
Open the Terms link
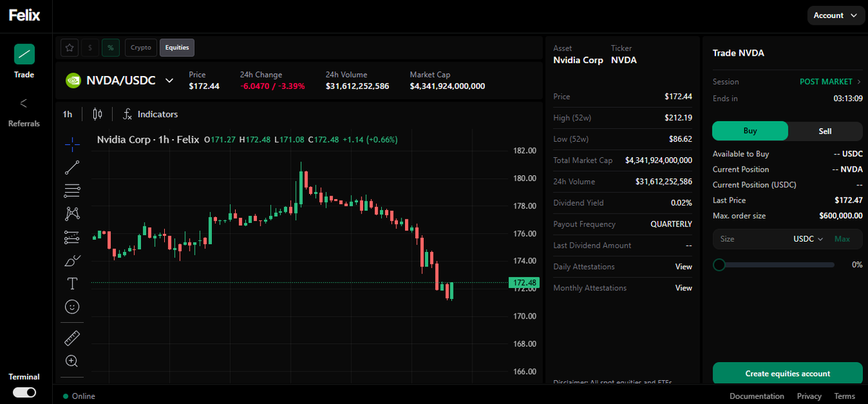(844, 396)
